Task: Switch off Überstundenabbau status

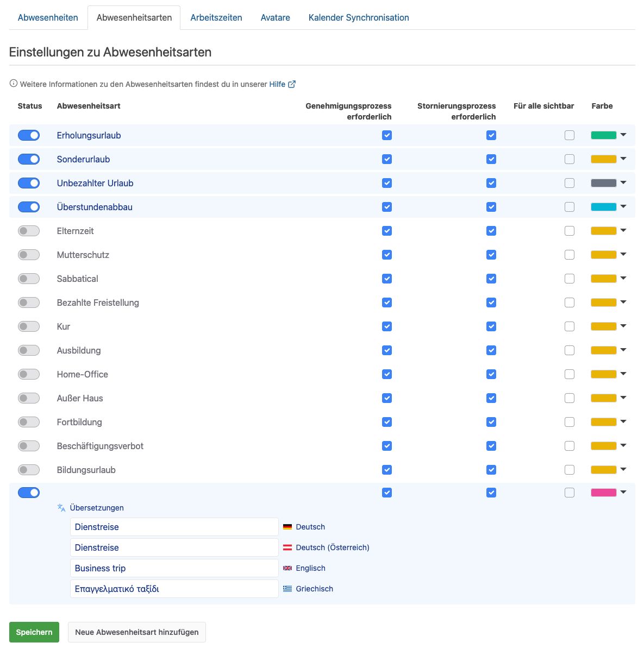Action: (29, 207)
